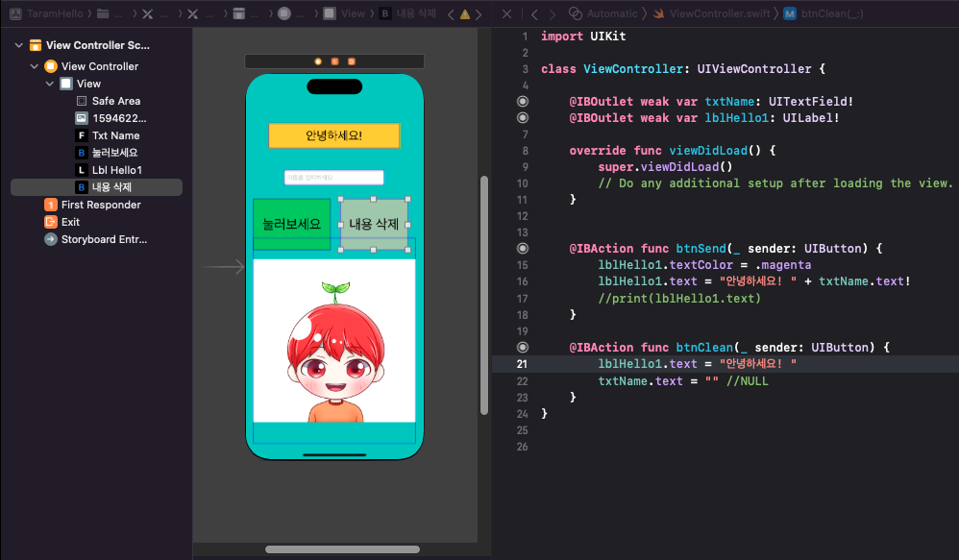Viewport: 959px width, 560px height.
Task: Select View Controller Scene row in outline
Action: click(97, 45)
